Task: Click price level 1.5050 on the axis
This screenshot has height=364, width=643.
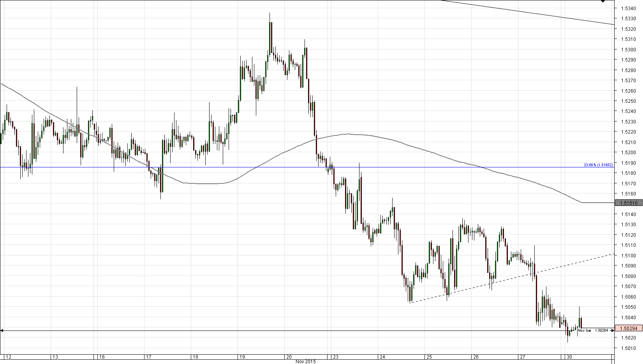Action: click(x=629, y=307)
